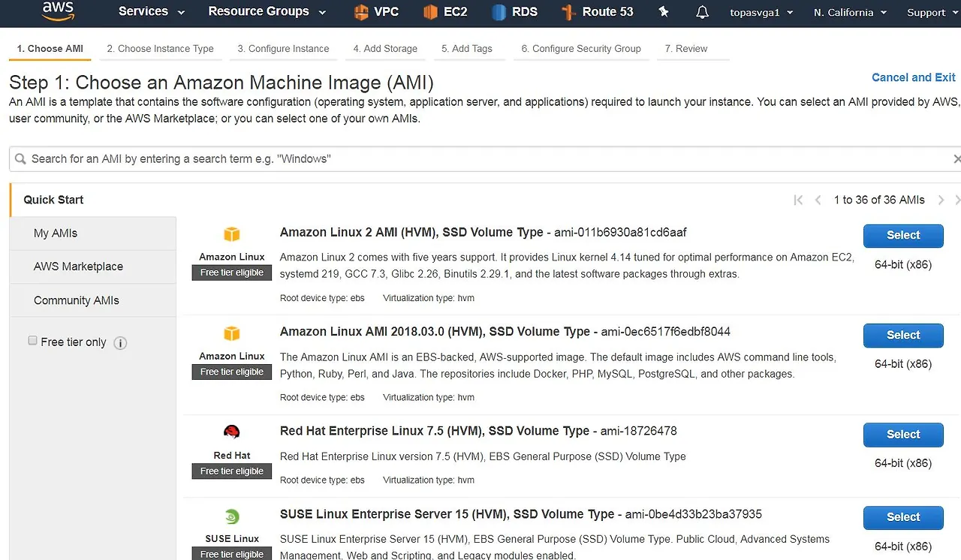
Task: Click the AWS logo home icon
Action: click(58, 11)
